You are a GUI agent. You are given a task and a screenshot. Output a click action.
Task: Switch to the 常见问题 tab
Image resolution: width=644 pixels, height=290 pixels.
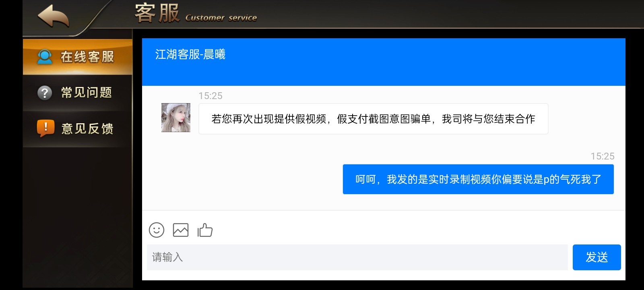(x=78, y=93)
